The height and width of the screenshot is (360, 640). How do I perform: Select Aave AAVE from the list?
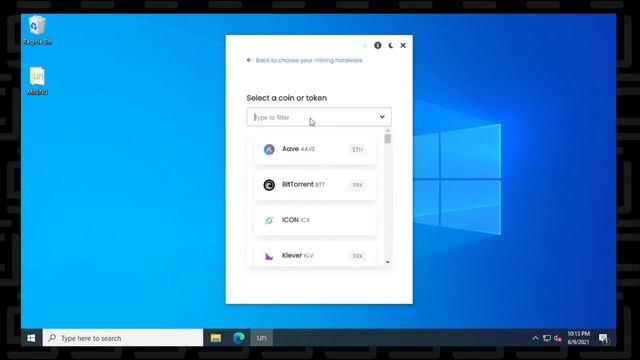click(x=315, y=149)
